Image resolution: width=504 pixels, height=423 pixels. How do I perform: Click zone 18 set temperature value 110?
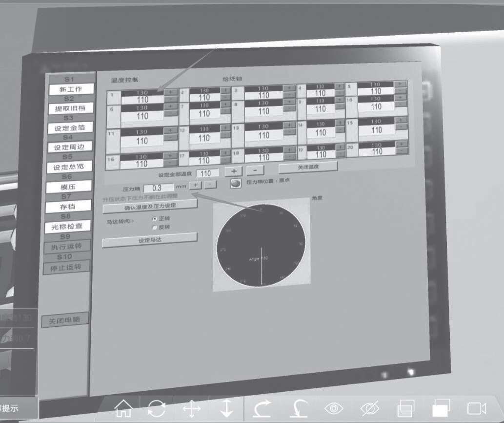(x=264, y=157)
